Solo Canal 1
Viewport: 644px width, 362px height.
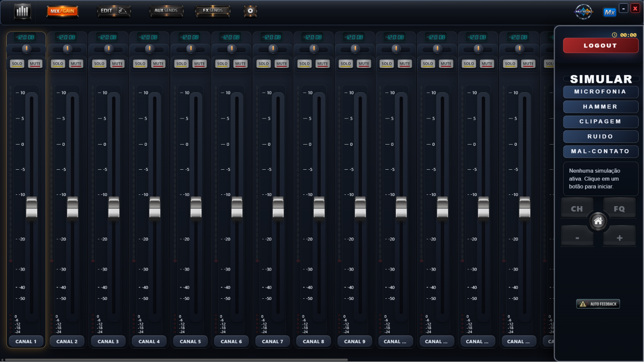point(17,64)
